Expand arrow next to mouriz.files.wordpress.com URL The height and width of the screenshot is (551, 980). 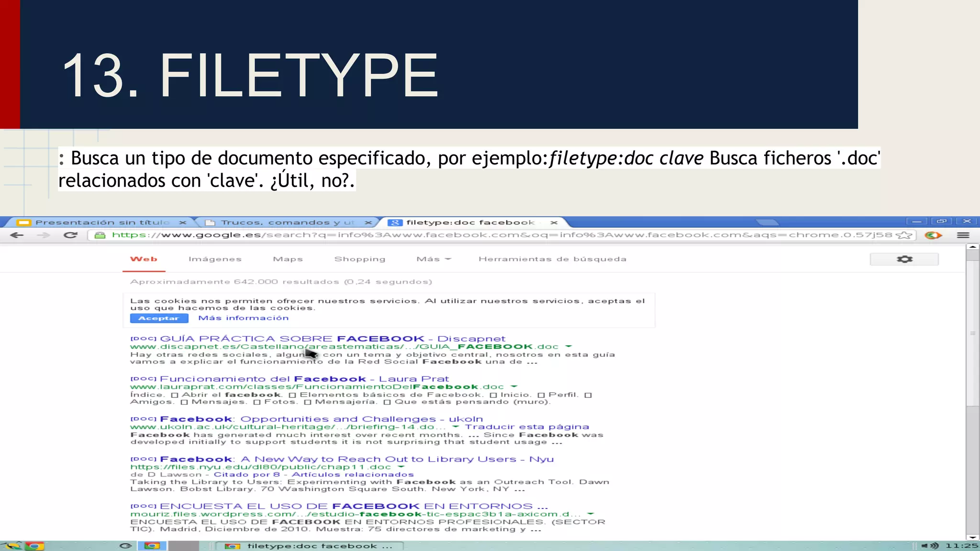pos(590,514)
